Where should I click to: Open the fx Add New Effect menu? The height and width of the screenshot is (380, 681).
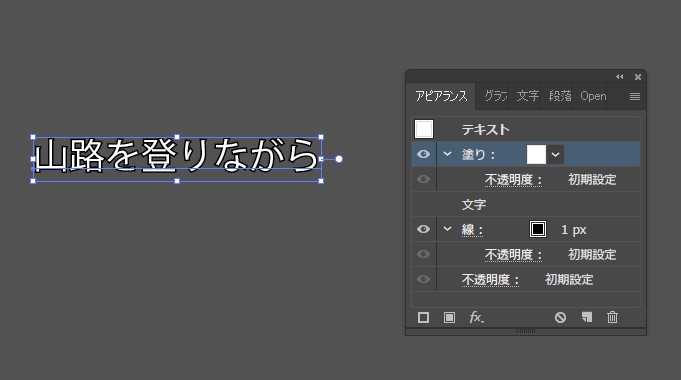click(476, 317)
